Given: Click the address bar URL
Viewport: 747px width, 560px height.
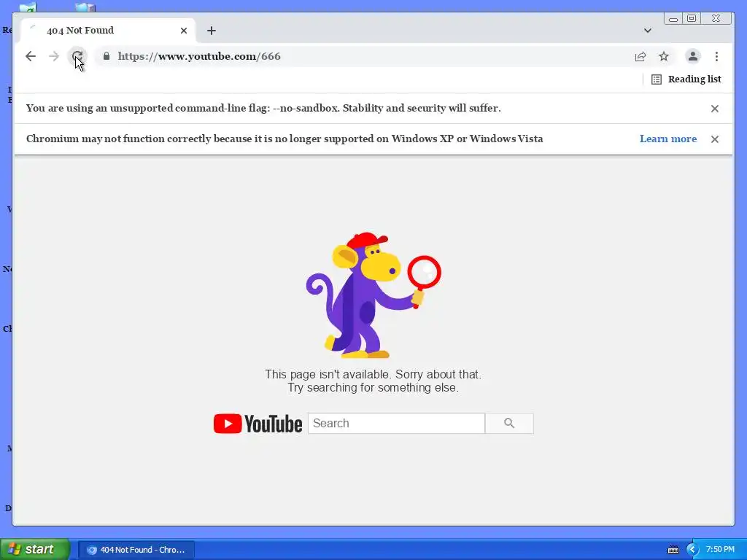Looking at the screenshot, I should coord(199,56).
